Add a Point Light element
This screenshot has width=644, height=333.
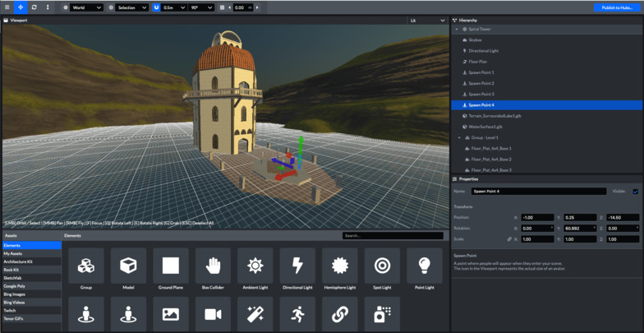click(425, 266)
